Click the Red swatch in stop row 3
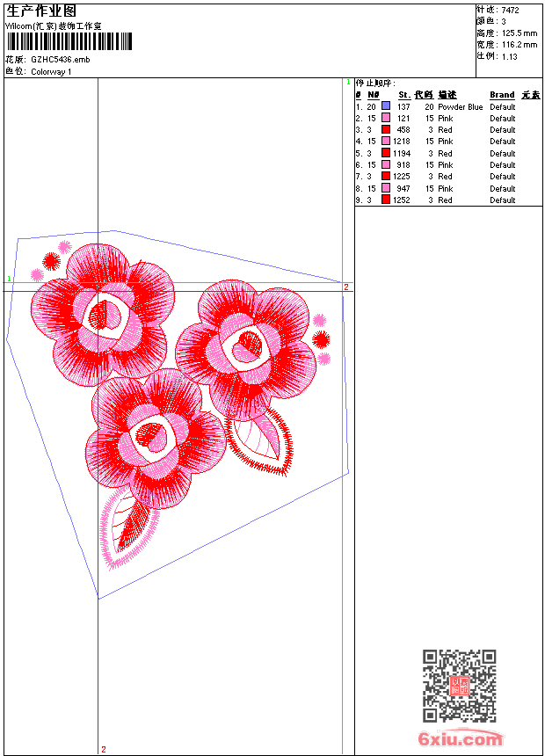The image size is (545, 756). (385, 129)
